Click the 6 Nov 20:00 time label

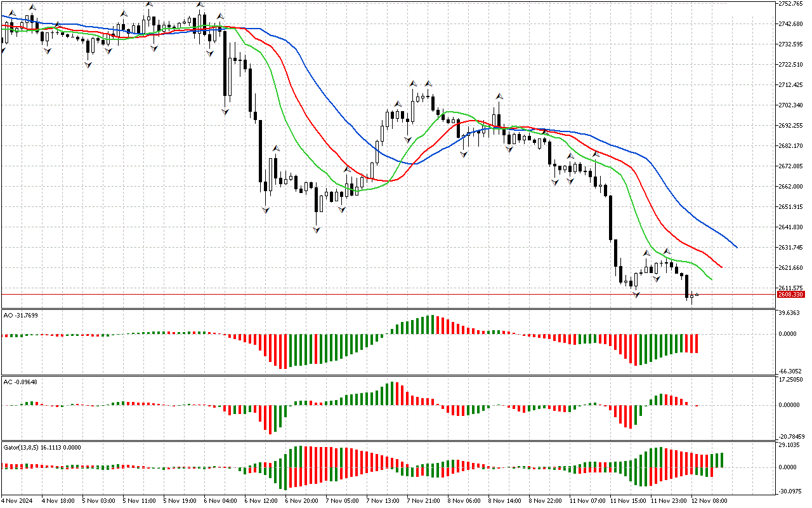[x=303, y=501]
